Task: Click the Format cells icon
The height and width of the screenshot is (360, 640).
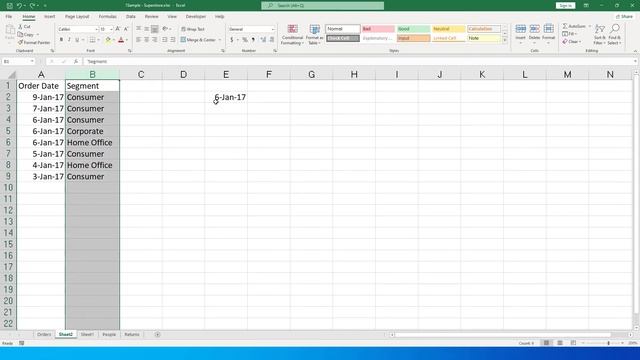Action: pos(549,29)
